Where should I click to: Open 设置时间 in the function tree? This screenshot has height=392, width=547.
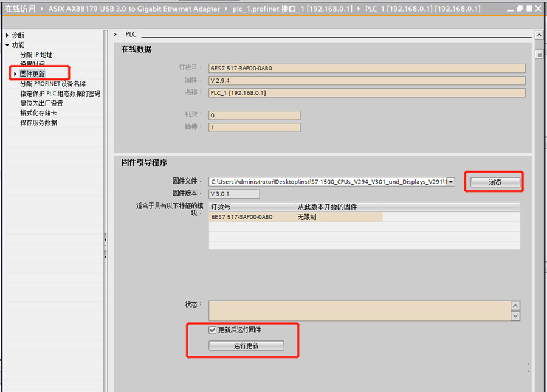(32, 64)
